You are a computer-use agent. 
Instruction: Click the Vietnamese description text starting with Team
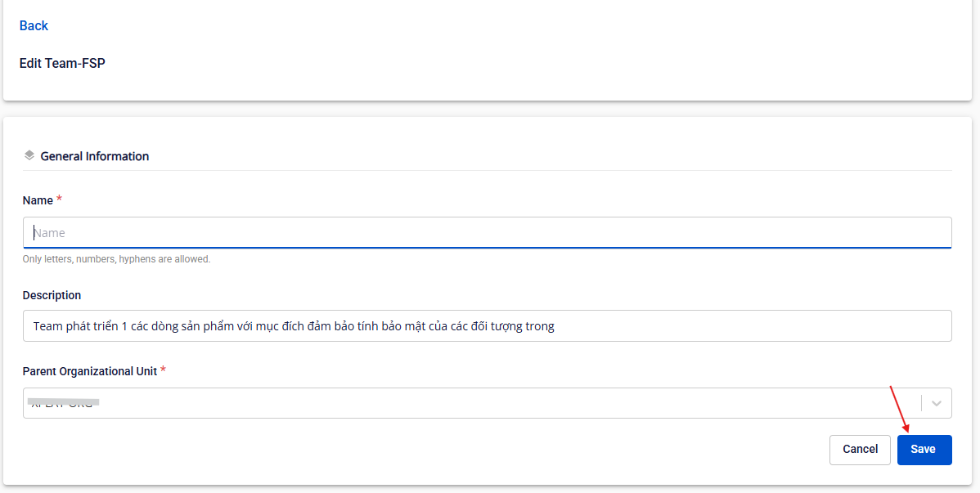[x=293, y=326]
